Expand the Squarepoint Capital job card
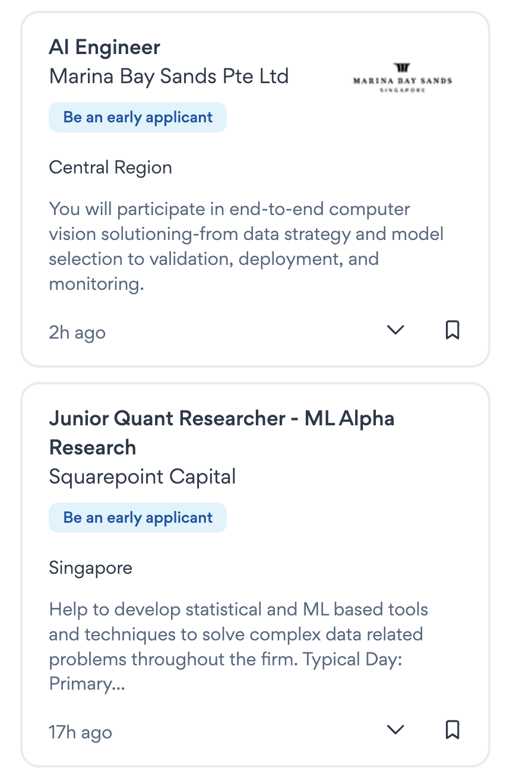Image resolution: width=532 pixels, height=777 pixels. (x=395, y=729)
